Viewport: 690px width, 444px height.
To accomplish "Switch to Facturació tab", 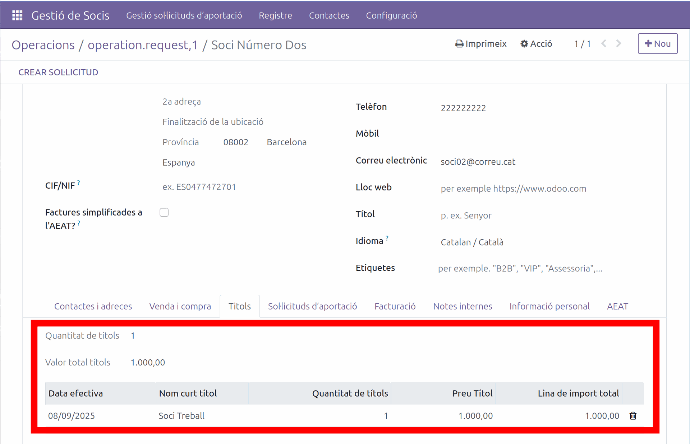I will (x=394, y=306).
